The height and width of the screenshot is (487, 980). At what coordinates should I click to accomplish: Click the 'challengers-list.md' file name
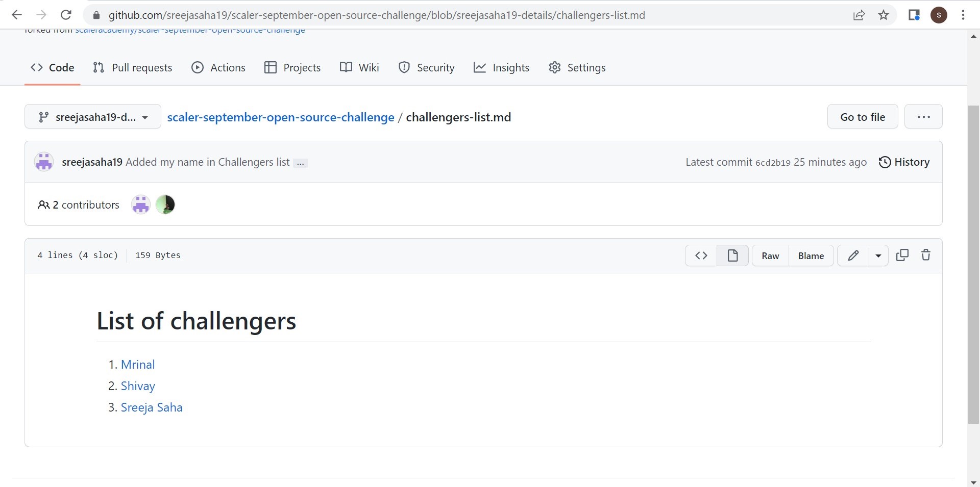pos(458,117)
